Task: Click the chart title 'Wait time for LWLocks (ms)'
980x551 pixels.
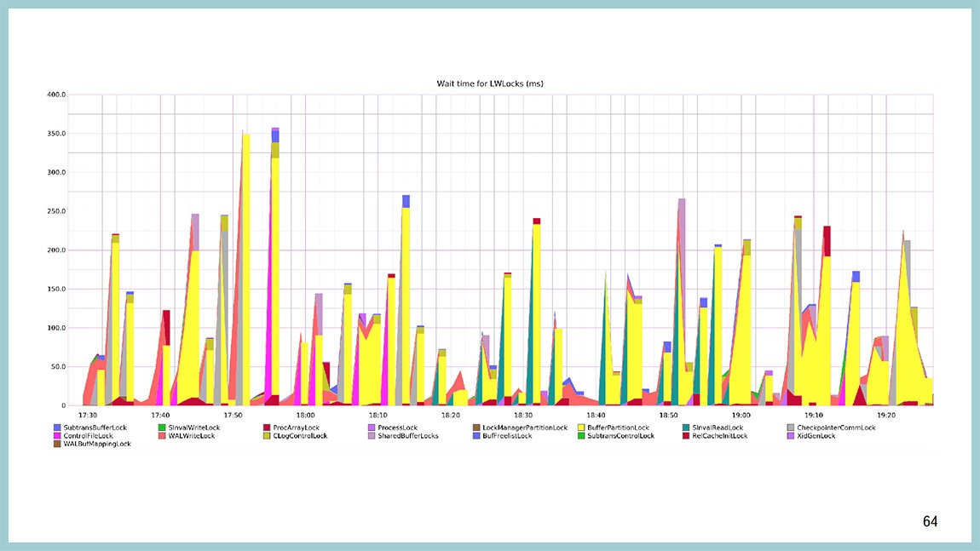Action: [490, 83]
